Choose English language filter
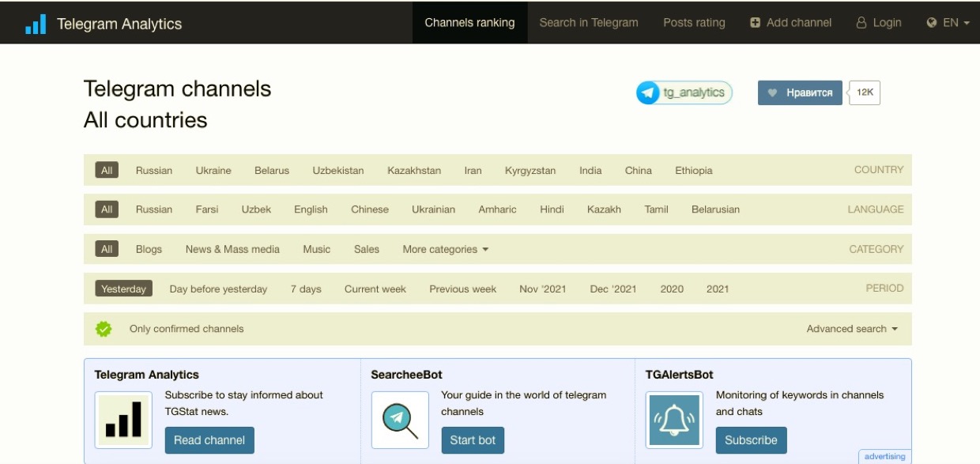 click(311, 209)
